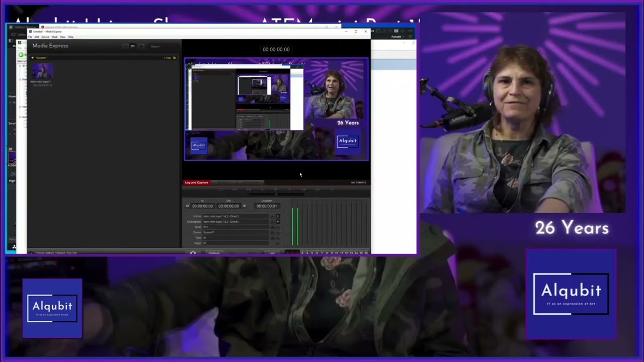Click the stop transport button
The width and height of the screenshot is (644, 362).
click(276, 190)
